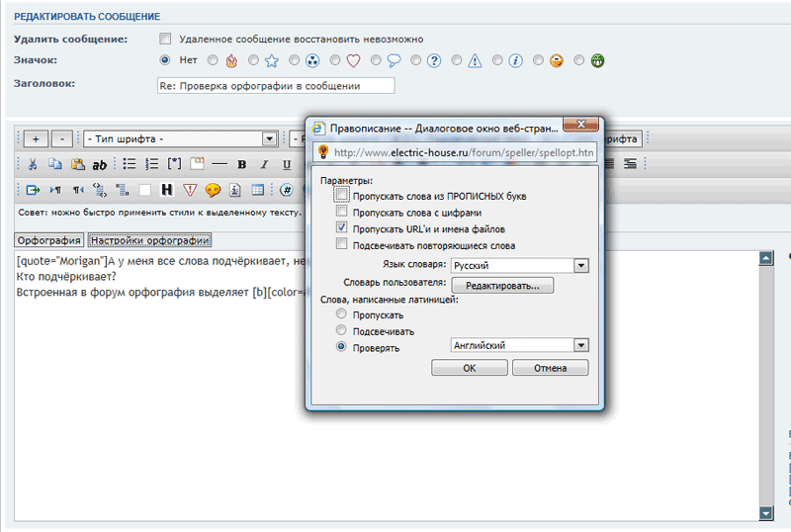Image resolution: width=791 pixels, height=532 pixels.
Task: Click the black H heading icon
Action: [167, 190]
